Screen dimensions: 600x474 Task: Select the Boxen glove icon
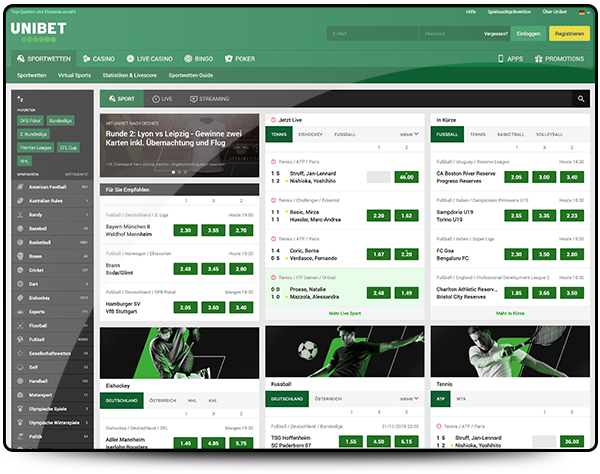tap(20, 256)
